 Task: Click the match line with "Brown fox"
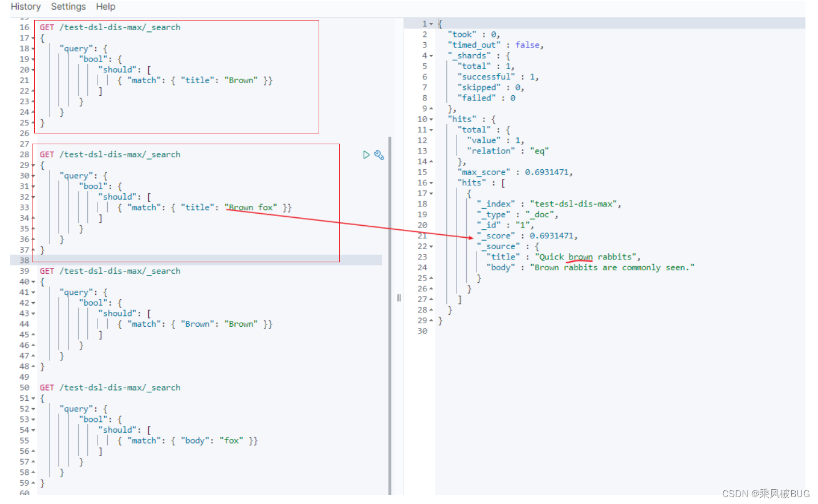pyautogui.click(x=204, y=208)
